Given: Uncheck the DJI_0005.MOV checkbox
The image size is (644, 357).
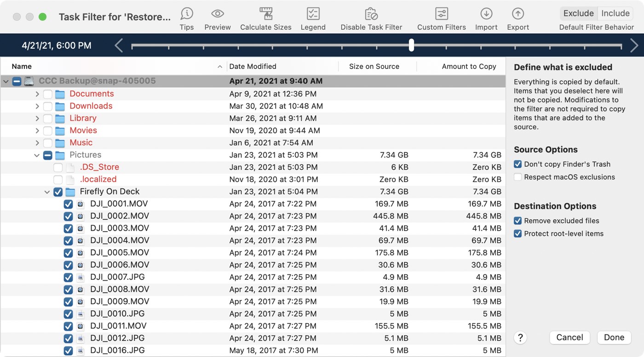Looking at the screenshot, I should click(x=68, y=253).
